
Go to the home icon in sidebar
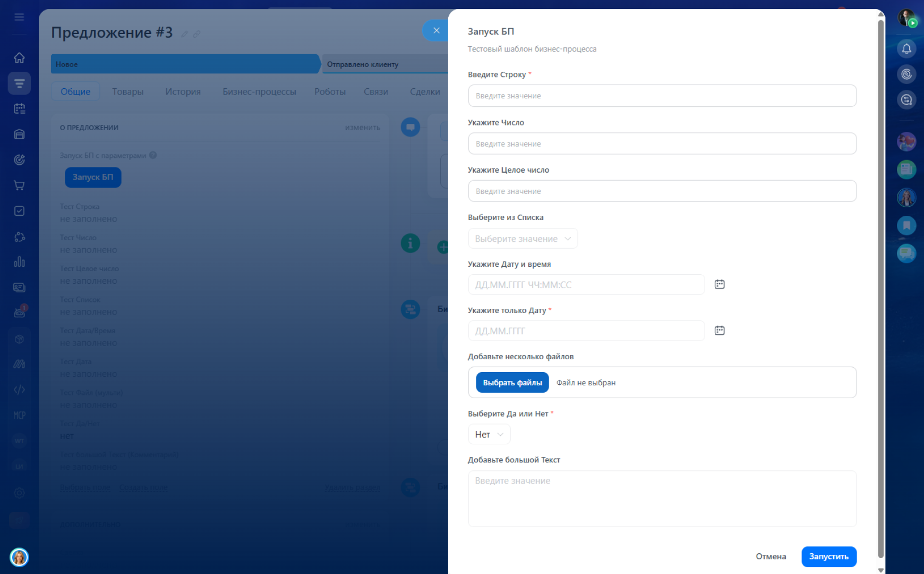click(19, 57)
